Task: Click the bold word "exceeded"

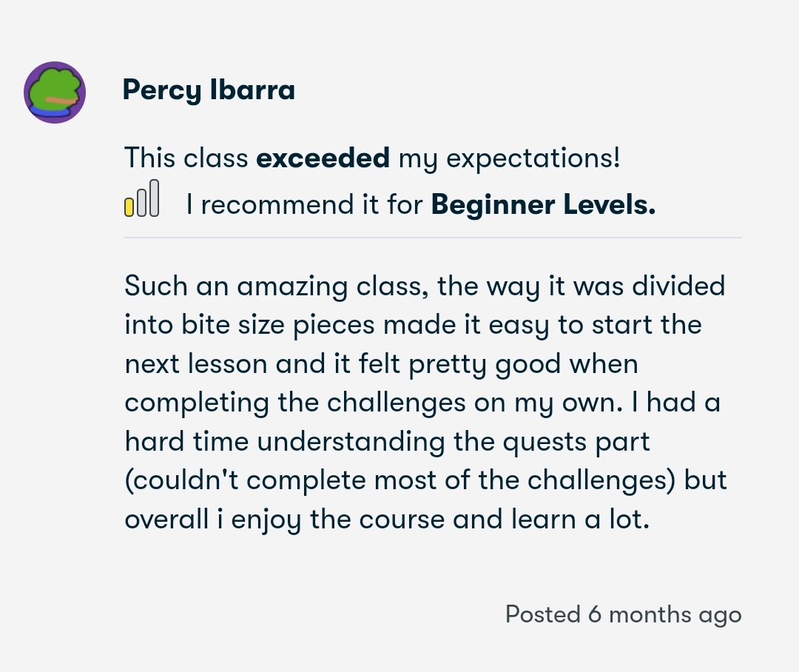Action: [x=323, y=158]
